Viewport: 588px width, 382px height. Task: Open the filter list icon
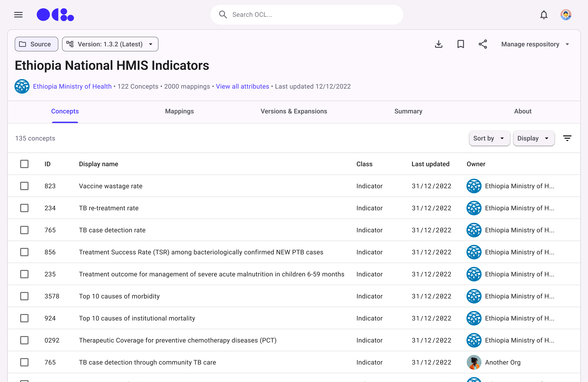pos(567,138)
